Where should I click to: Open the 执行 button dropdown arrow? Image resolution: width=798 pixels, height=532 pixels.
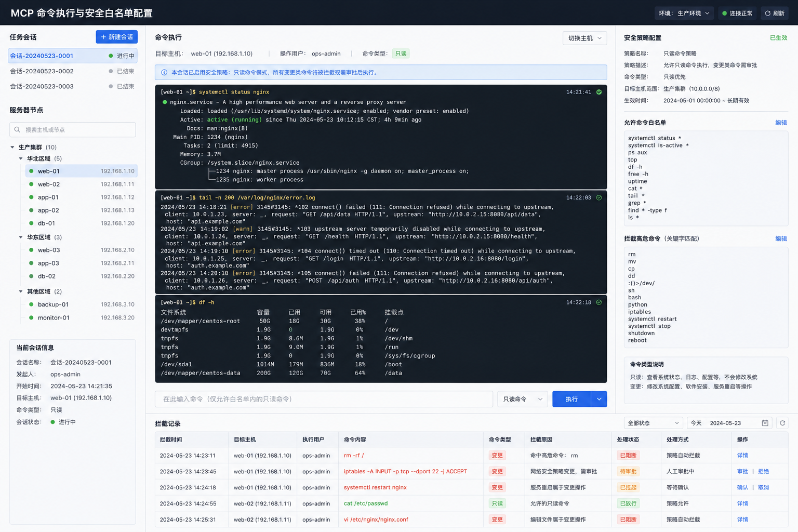599,399
